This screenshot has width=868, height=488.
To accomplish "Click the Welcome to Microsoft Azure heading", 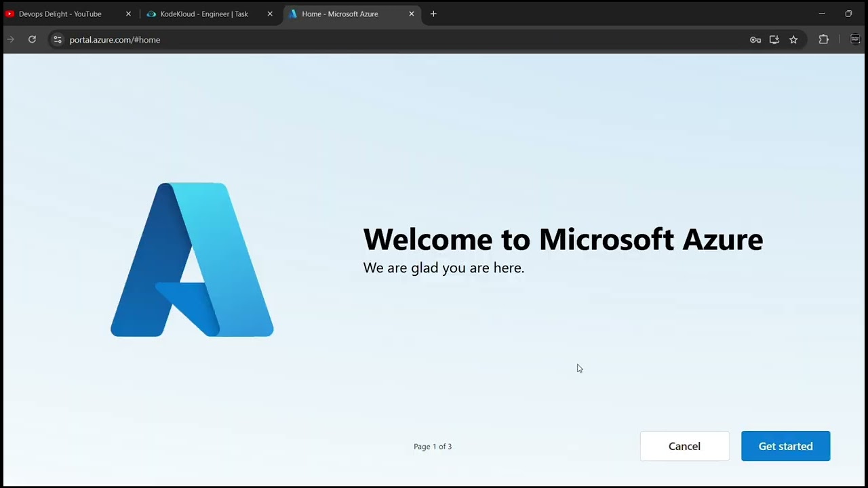I will 563,239.
